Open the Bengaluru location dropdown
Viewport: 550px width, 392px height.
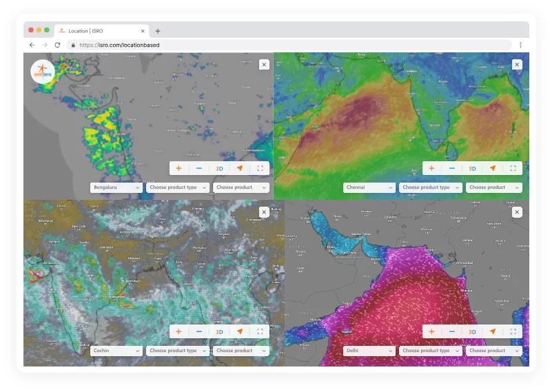(116, 187)
